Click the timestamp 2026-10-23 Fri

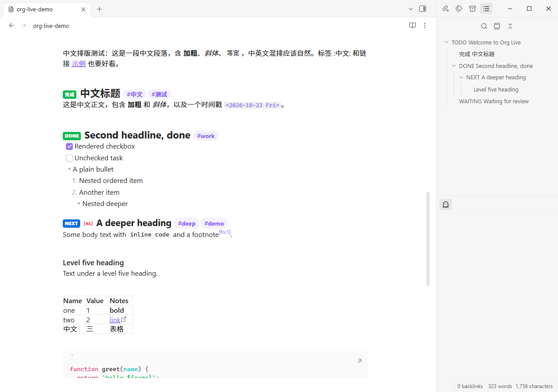tap(252, 105)
